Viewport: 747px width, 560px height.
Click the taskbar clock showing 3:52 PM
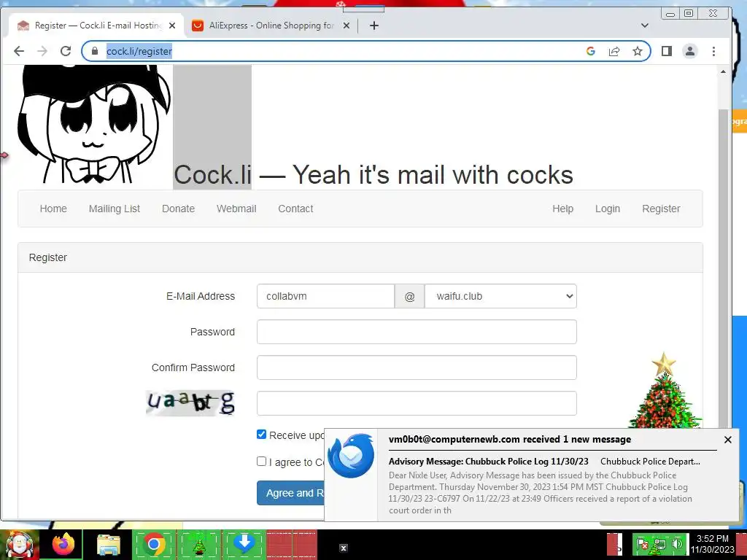712,544
